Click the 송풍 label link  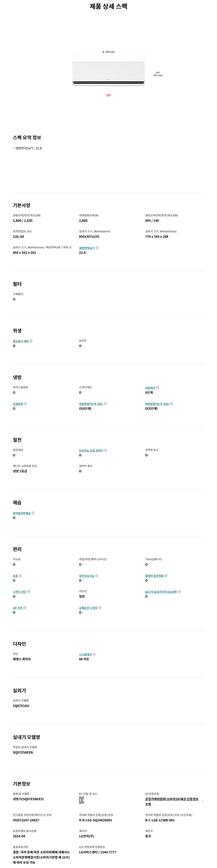[15, 576]
